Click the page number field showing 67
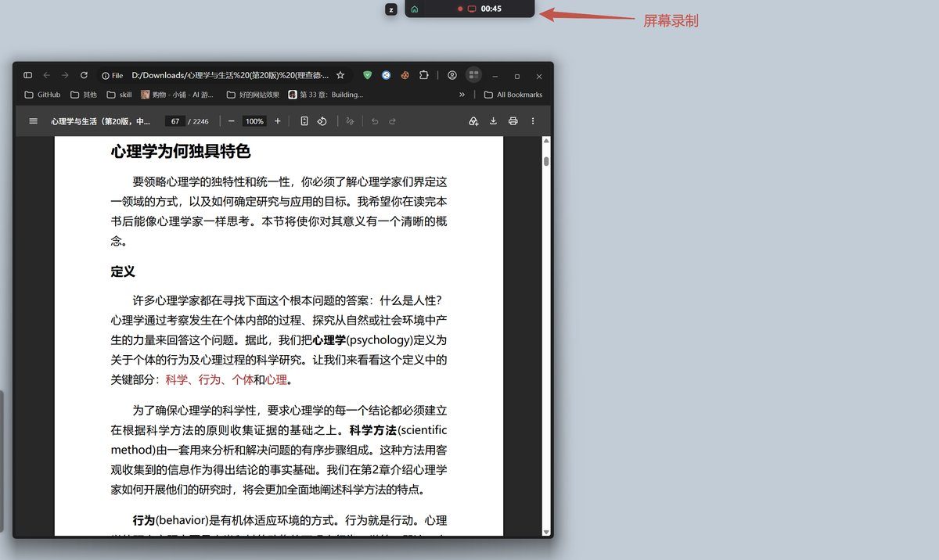The width and height of the screenshot is (939, 560). [x=175, y=121]
